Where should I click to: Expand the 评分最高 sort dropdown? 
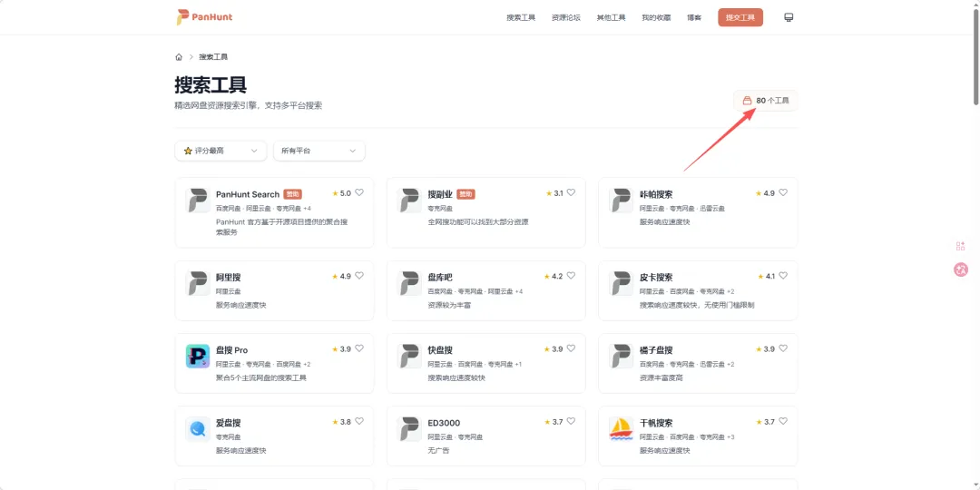coord(220,151)
